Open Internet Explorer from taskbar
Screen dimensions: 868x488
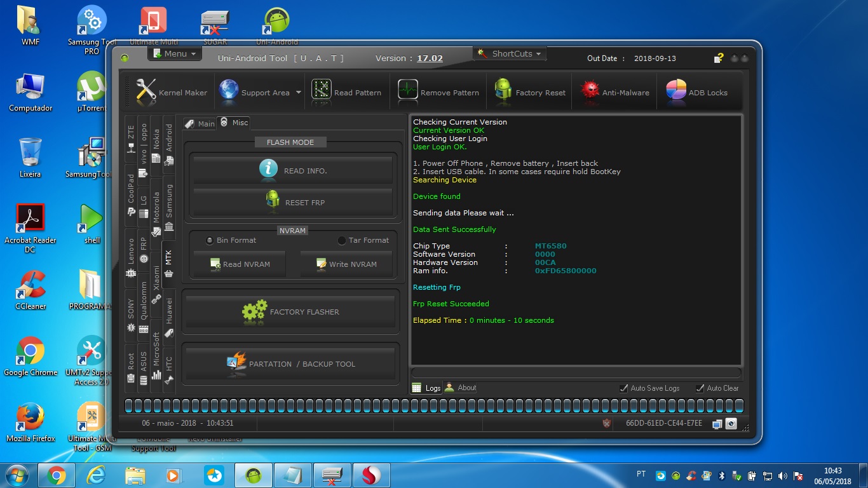point(95,475)
